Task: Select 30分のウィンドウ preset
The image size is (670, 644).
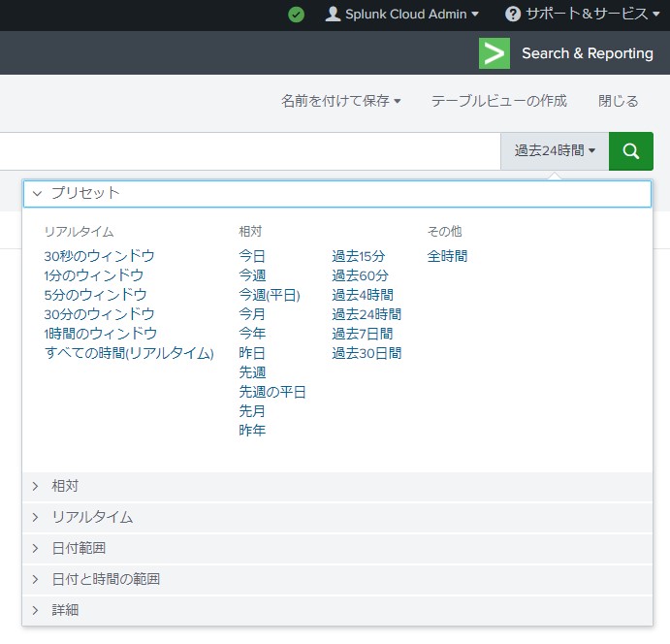Action: click(99, 314)
